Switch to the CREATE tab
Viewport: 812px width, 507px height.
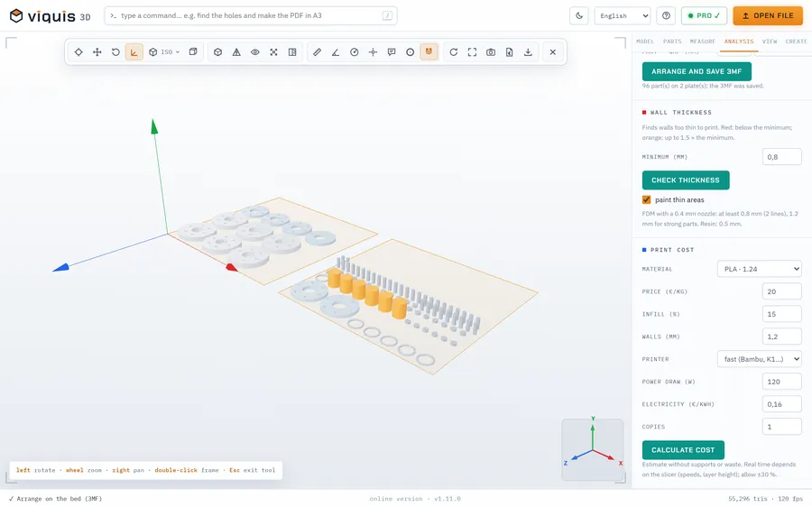tap(796, 41)
